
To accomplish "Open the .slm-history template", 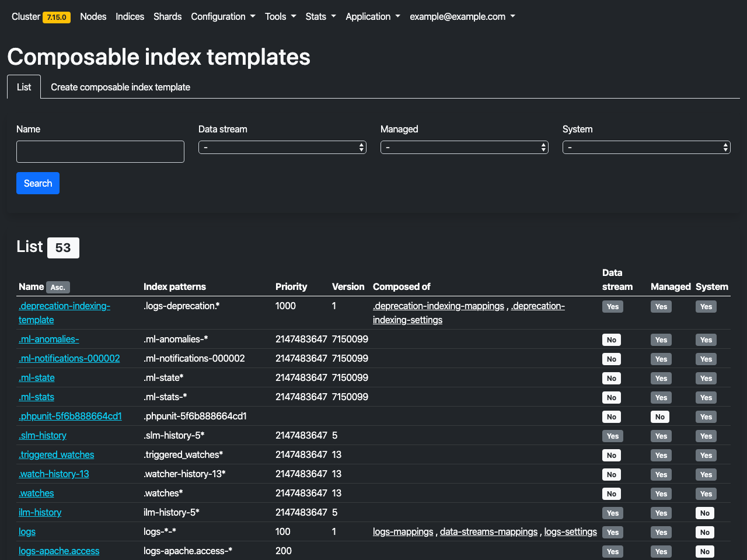I will (43, 435).
